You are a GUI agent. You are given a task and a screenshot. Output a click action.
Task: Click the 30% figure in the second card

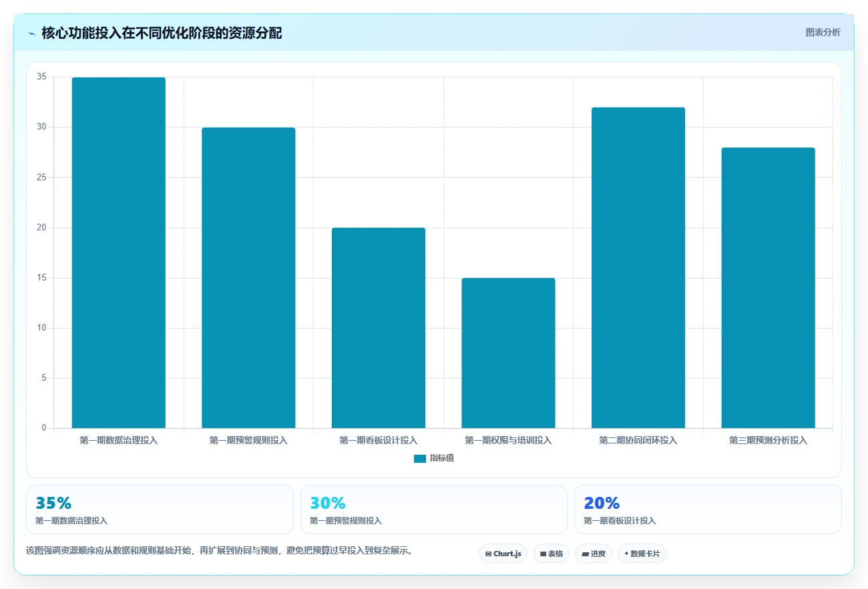pos(328,503)
